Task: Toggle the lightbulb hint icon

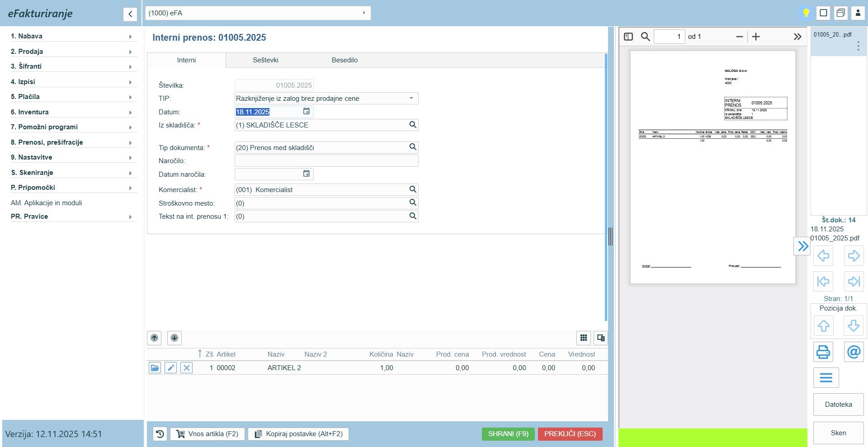Action: pos(806,13)
